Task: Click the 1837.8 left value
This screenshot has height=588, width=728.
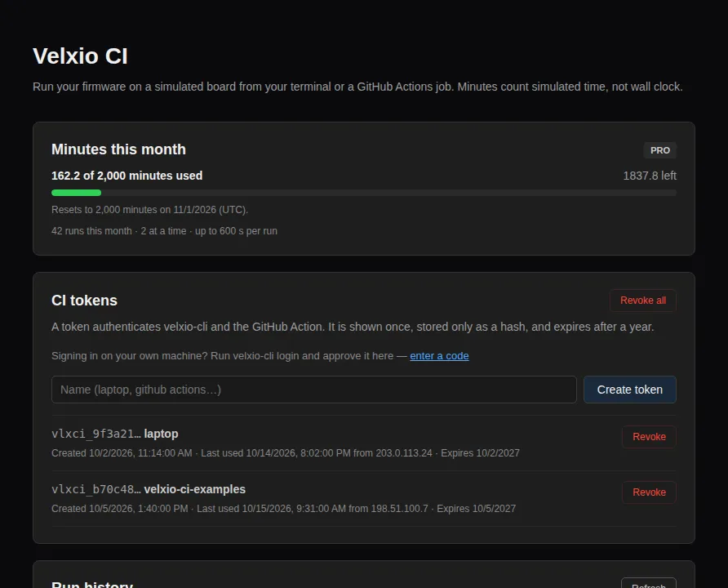Action: pos(649,176)
